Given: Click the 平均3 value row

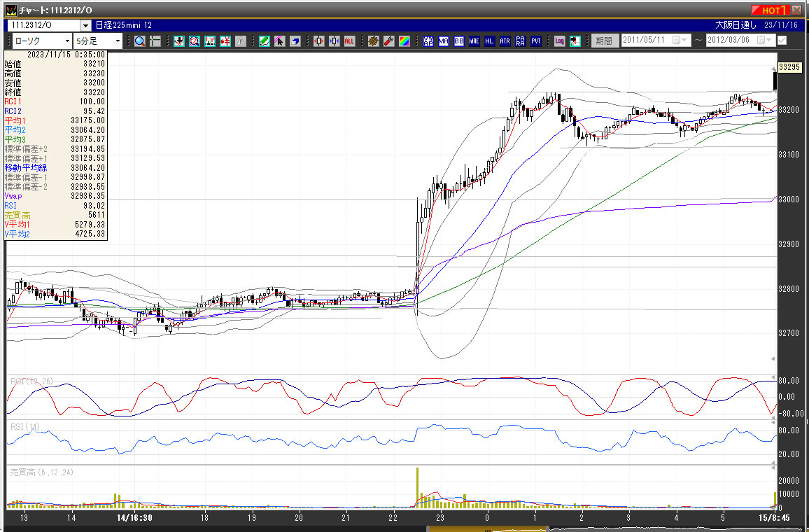Looking at the screenshot, I should tap(55, 139).
